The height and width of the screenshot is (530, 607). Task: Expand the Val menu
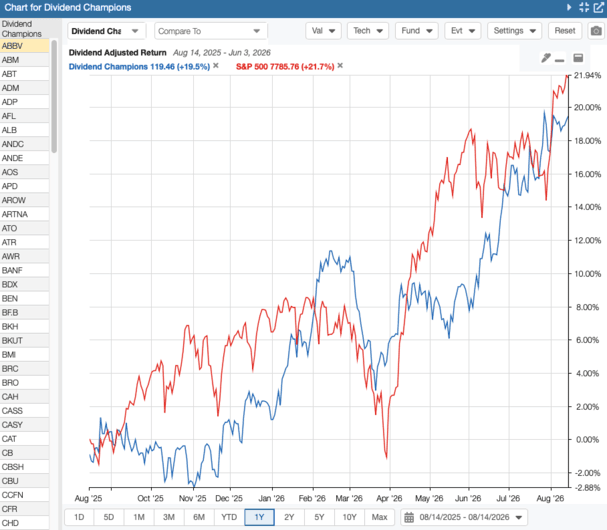(x=323, y=31)
